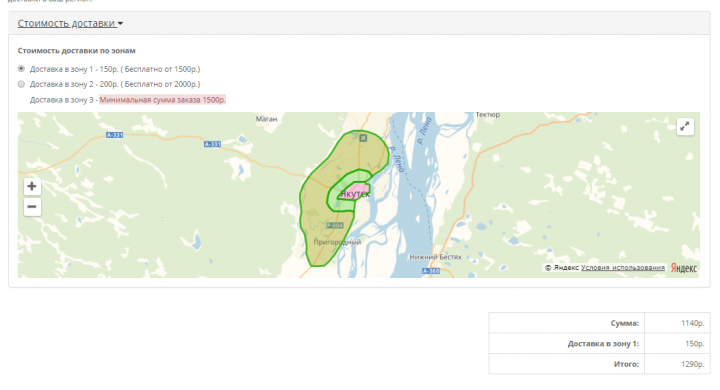The width and height of the screenshot is (720, 390).
Task: Click the Яндекс logo on the map
Action: [x=684, y=268]
